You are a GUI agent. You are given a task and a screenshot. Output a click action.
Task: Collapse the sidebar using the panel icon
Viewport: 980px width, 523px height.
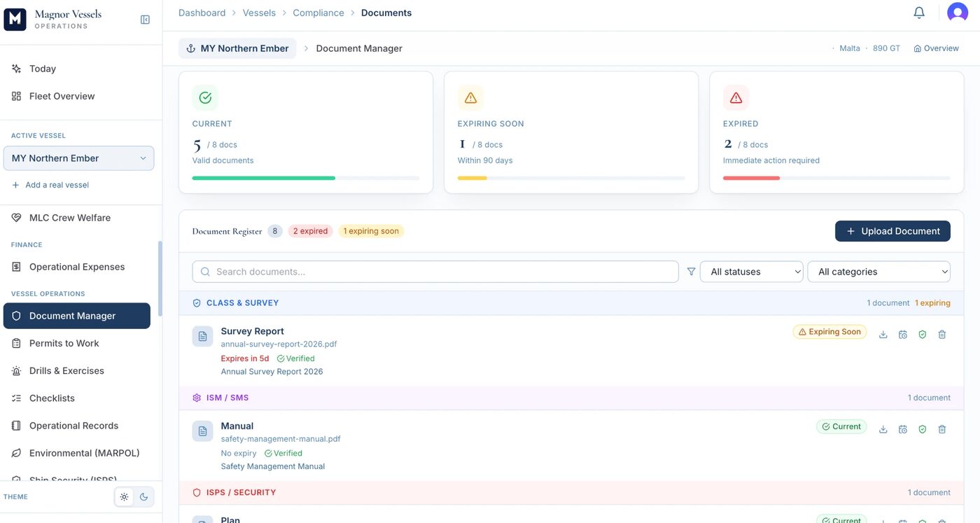pos(145,20)
